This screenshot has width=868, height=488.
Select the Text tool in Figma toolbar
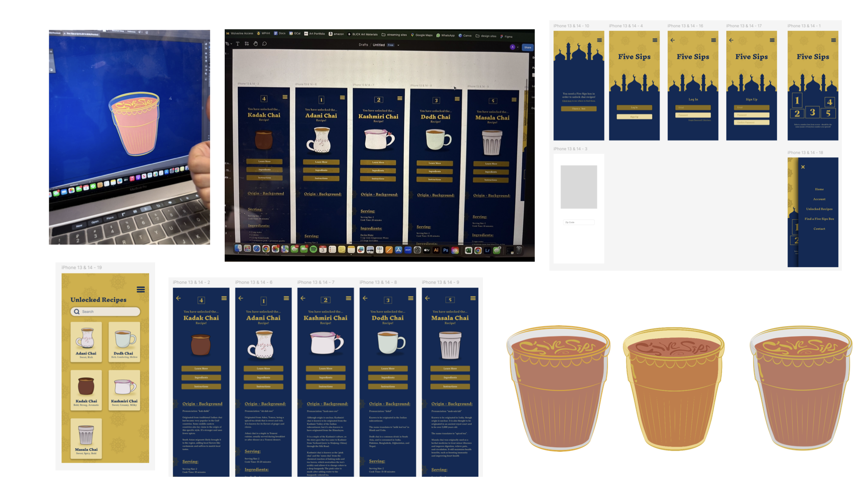pyautogui.click(x=238, y=44)
